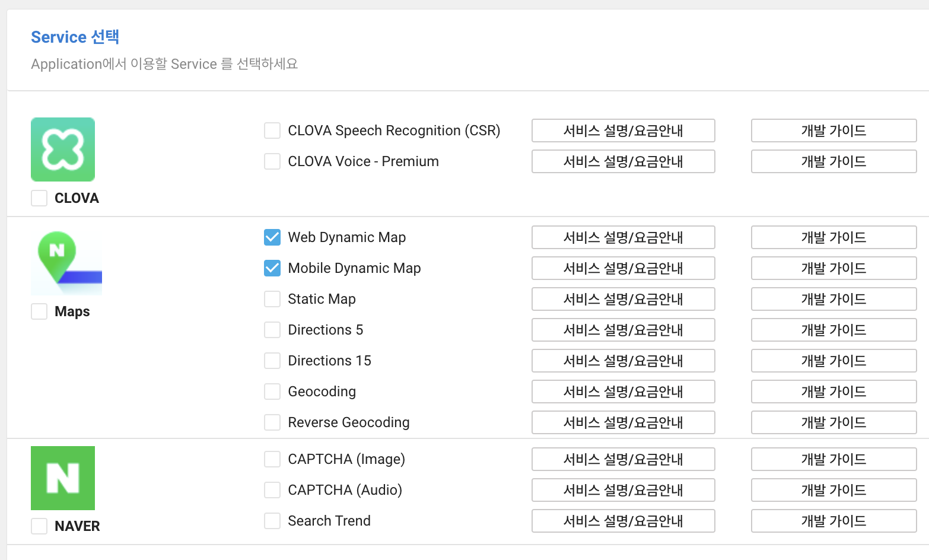View 개발 가이드 for Static Map
Screen dimensions: 929x560
834,299
